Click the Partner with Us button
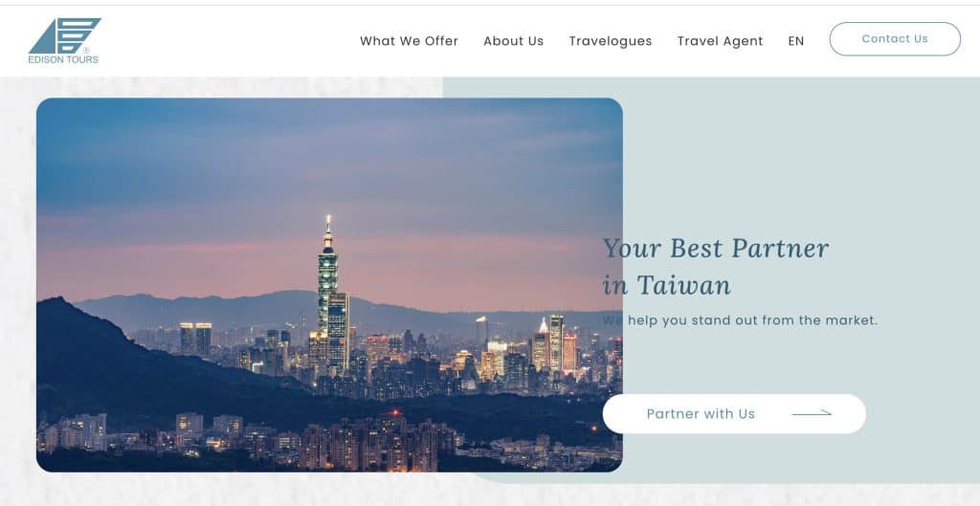The image size is (980, 506). pos(734,413)
